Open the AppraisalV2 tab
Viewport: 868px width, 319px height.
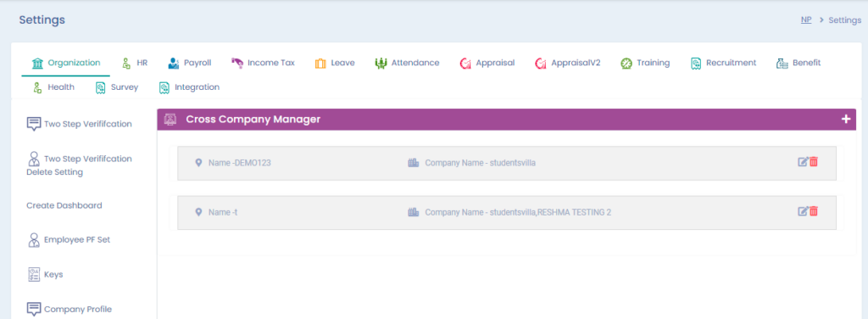567,63
